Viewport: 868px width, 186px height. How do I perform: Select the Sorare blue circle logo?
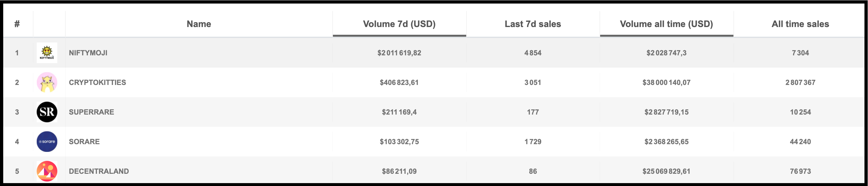tap(47, 142)
